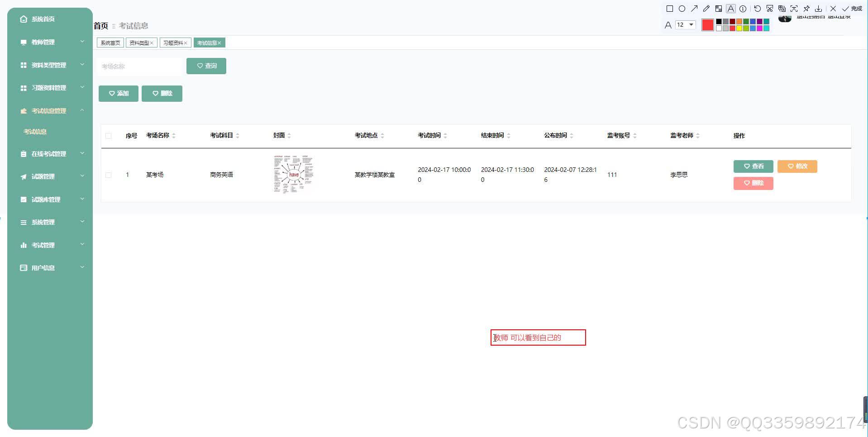Focus the 考场名称 search field

point(139,66)
